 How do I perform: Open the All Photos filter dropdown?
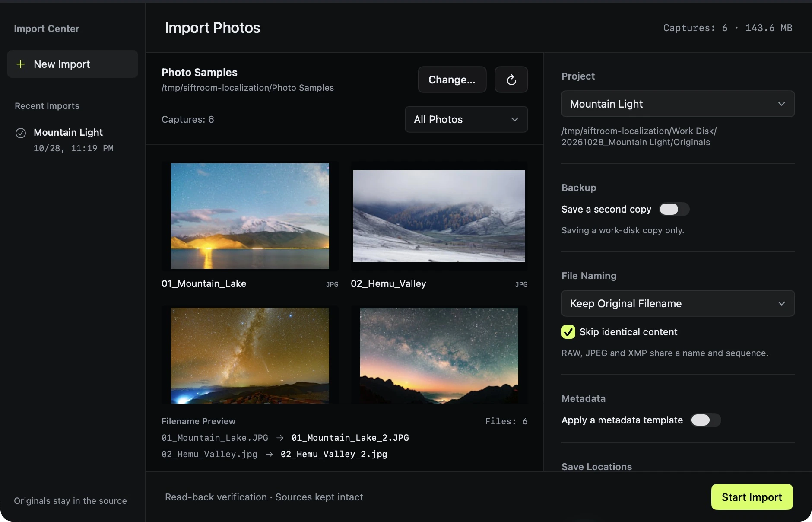click(x=466, y=119)
